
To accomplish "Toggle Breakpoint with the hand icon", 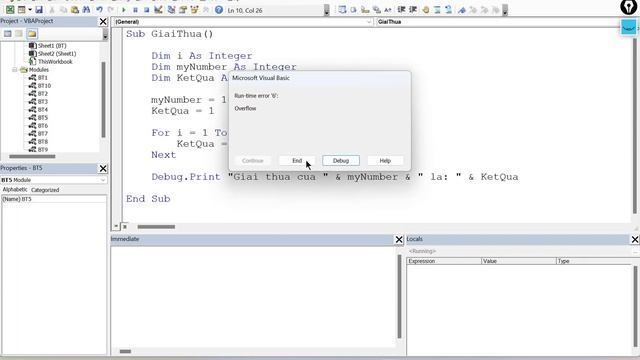I will tap(425, 10).
